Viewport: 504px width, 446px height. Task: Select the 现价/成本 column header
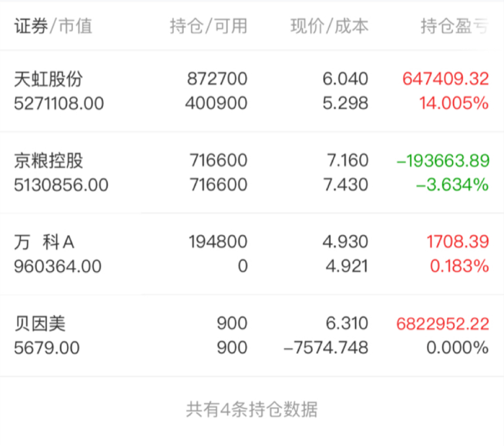pos(329,26)
